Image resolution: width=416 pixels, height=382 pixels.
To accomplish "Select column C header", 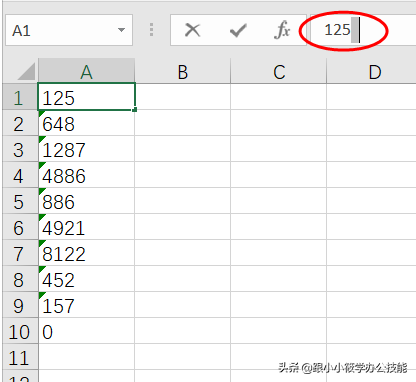I will click(278, 71).
